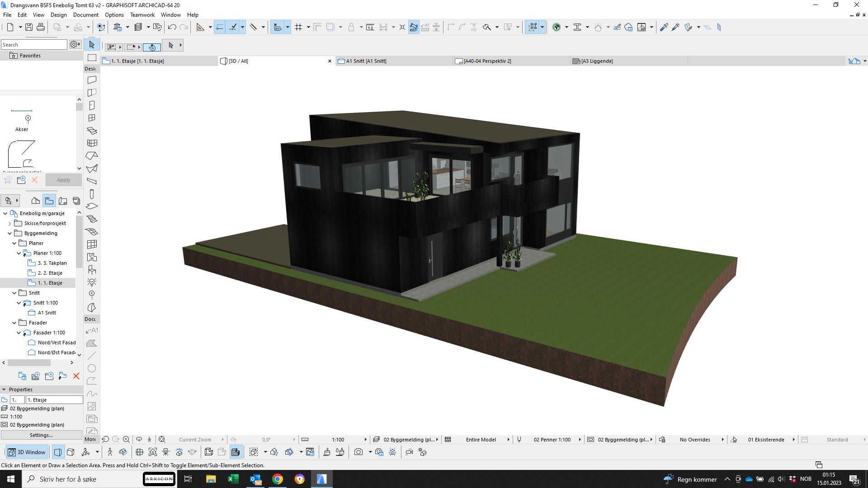Expand the Skisse/forprosjekt folder

(10, 223)
